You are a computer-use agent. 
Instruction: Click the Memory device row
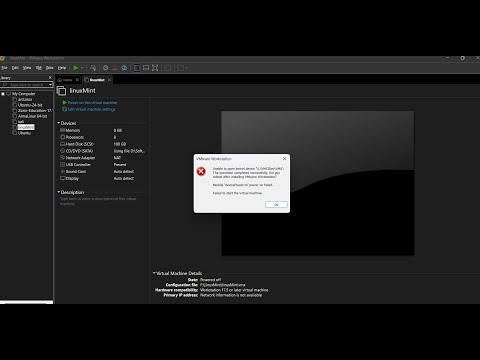102,130
